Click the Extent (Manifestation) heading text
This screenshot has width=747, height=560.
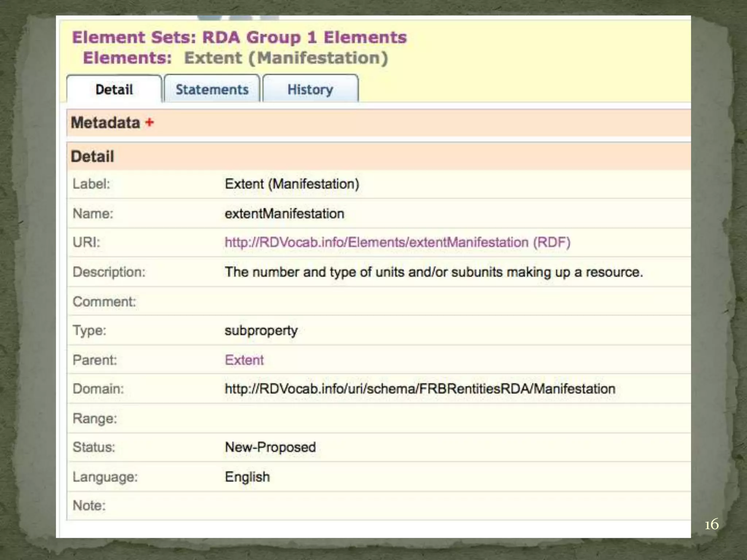point(286,58)
